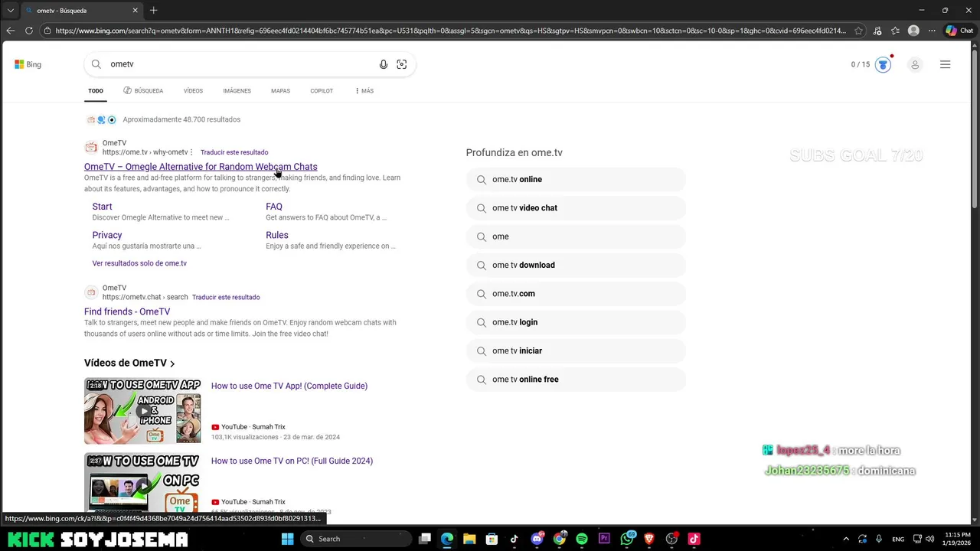Switch to the VÍDEOS tab
Image resolution: width=980 pixels, height=551 pixels.
coord(193,91)
